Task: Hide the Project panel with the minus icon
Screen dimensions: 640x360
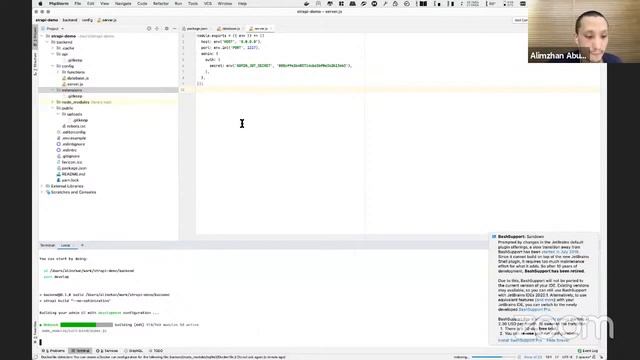Action: click(x=175, y=29)
